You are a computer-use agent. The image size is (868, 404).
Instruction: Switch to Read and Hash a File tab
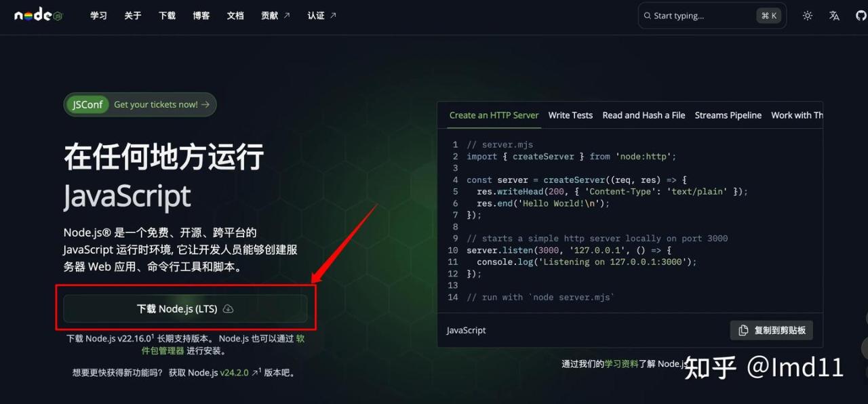(x=644, y=115)
